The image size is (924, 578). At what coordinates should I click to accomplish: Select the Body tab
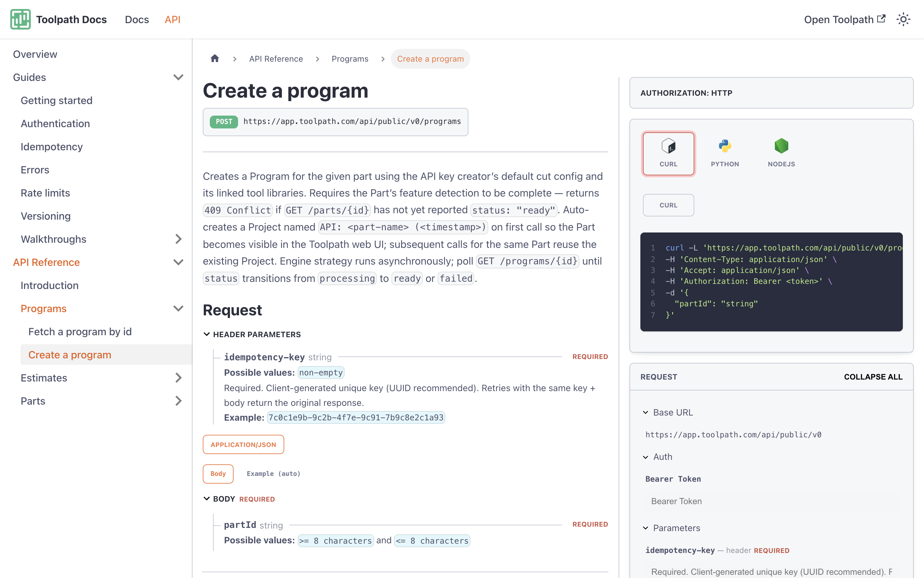[x=218, y=474]
